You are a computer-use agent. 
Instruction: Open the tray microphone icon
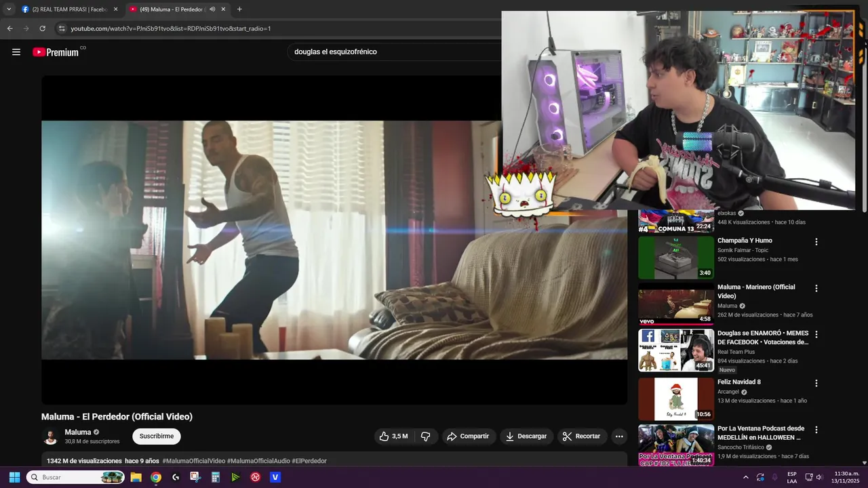(x=775, y=477)
